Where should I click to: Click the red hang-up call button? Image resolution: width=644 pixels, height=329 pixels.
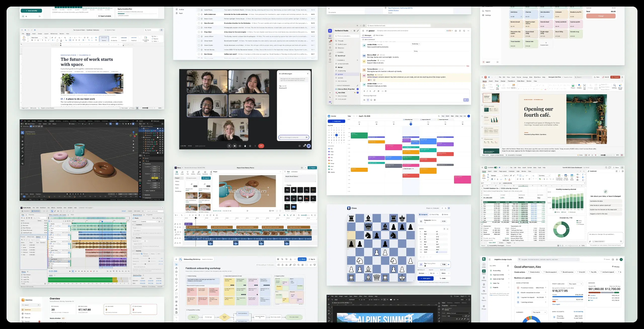click(261, 146)
